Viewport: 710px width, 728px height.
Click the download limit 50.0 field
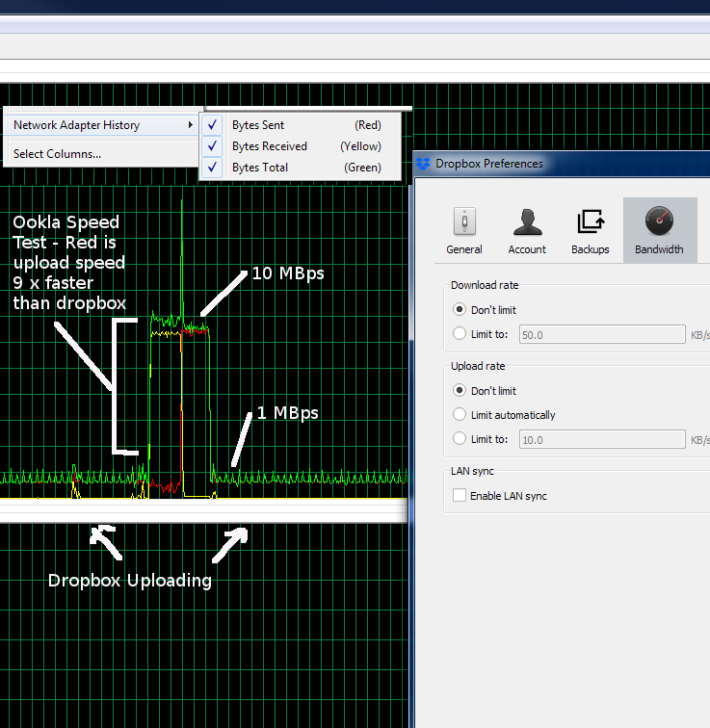[601, 334]
